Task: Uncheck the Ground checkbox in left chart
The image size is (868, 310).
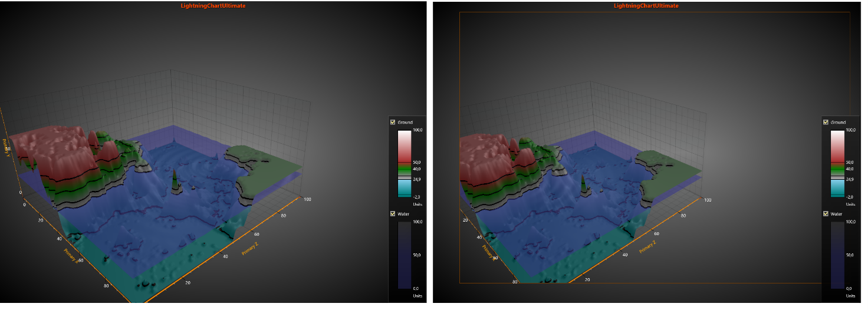Action: point(393,122)
